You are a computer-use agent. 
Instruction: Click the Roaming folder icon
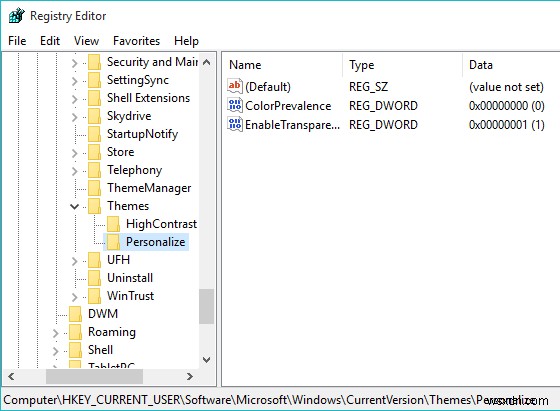[x=76, y=332]
